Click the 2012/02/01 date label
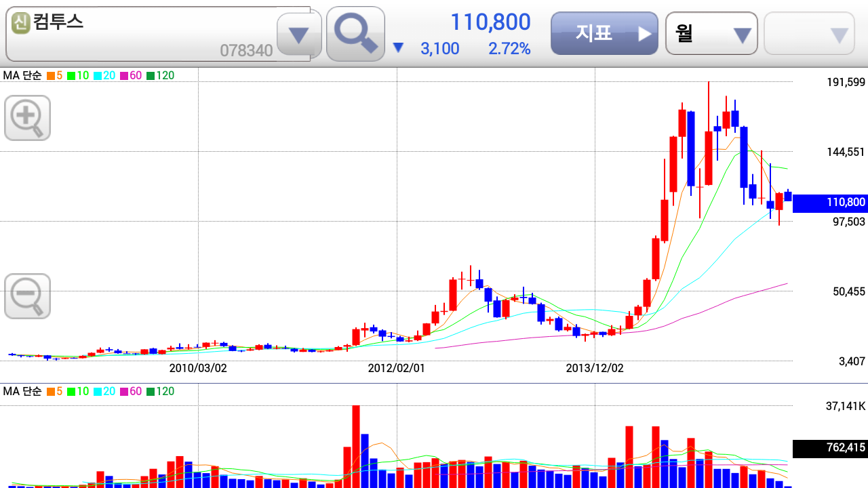The width and height of the screenshot is (868, 488). point(397,369)
